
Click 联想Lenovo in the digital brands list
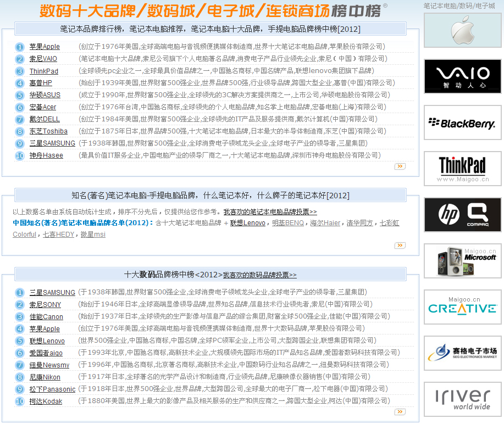pyautogui.click(x=47, y=341)
